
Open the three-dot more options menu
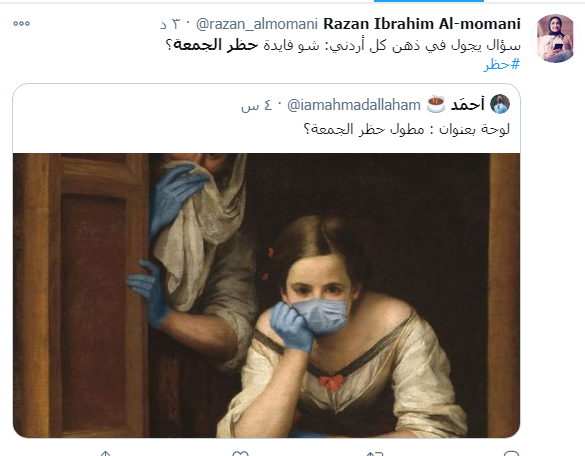point(21,24)
